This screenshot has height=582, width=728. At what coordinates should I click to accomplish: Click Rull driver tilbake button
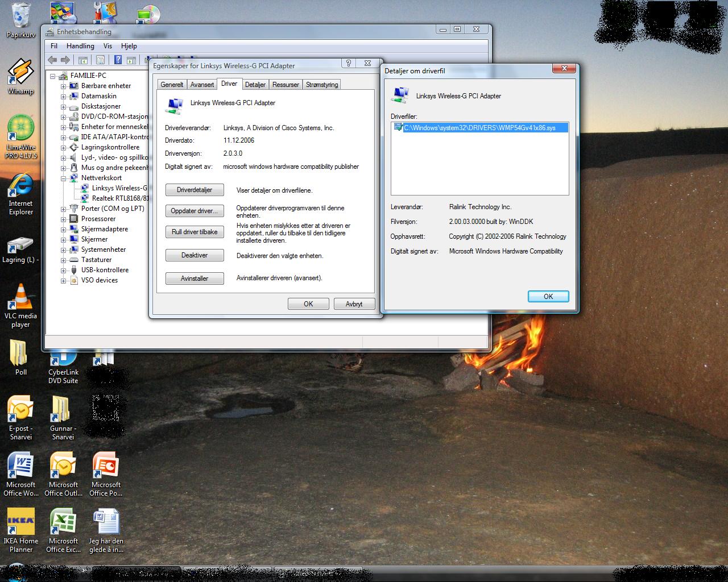(x=195, y=232)
